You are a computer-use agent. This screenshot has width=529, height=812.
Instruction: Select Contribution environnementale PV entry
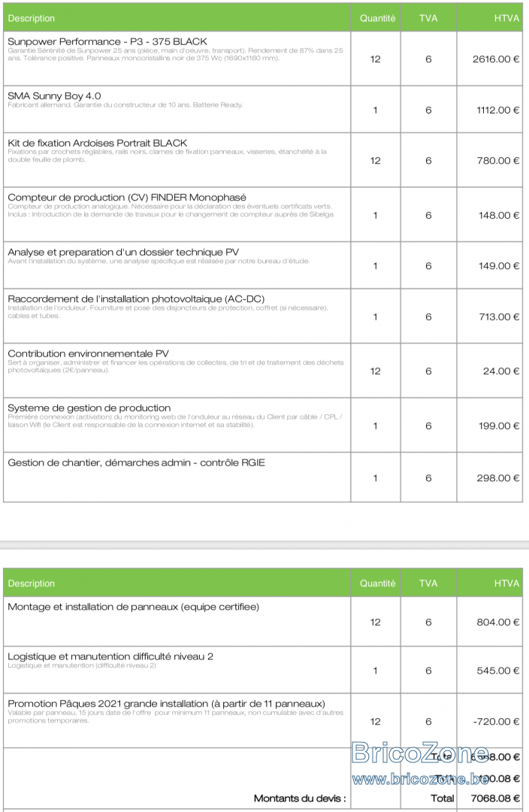[88, 353]
